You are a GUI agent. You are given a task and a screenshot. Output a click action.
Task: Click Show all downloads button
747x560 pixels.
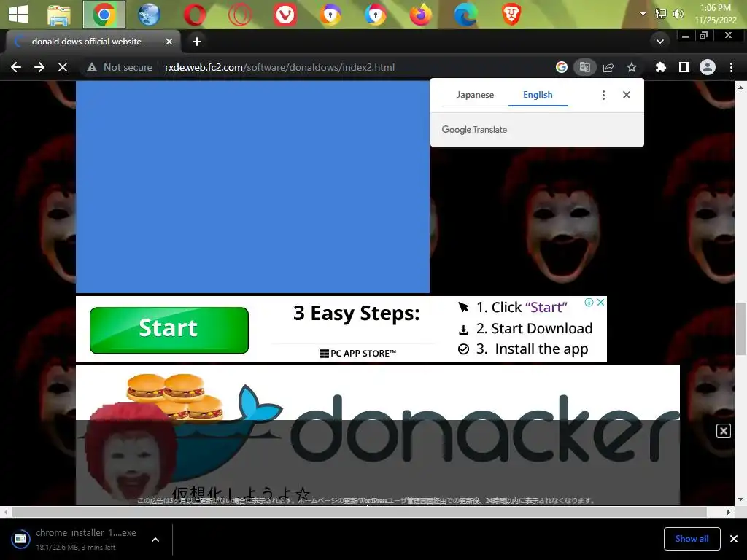[692, 539]
